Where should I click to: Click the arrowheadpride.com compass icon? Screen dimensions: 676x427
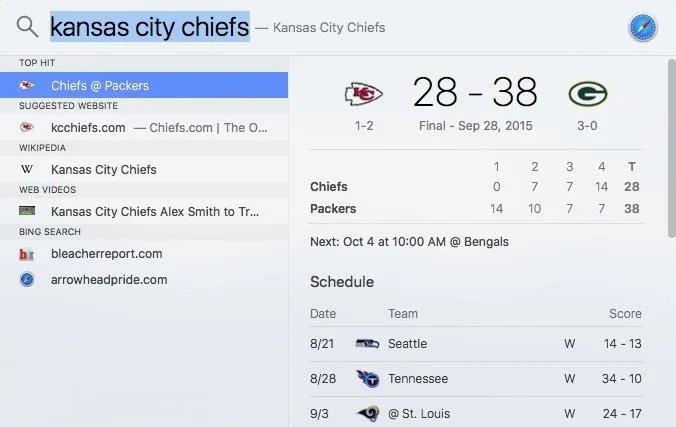tap(27, 279)
